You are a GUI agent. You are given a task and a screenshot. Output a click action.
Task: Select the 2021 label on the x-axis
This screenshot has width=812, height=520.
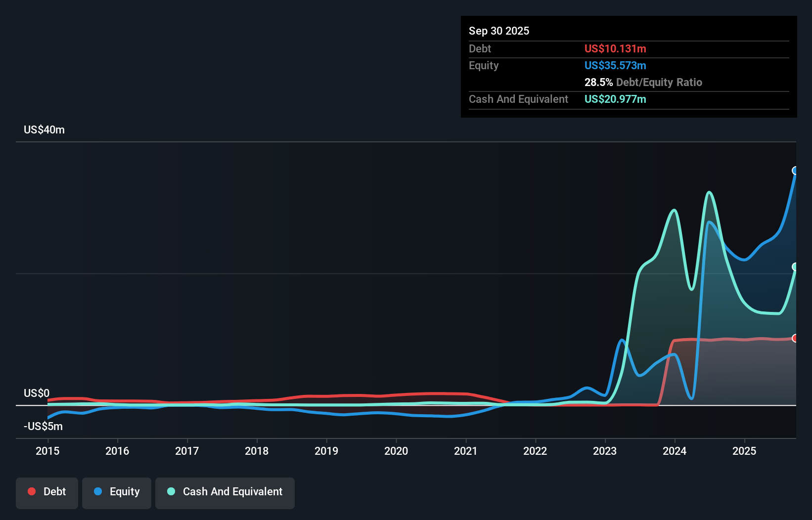(x=466, y=451)
